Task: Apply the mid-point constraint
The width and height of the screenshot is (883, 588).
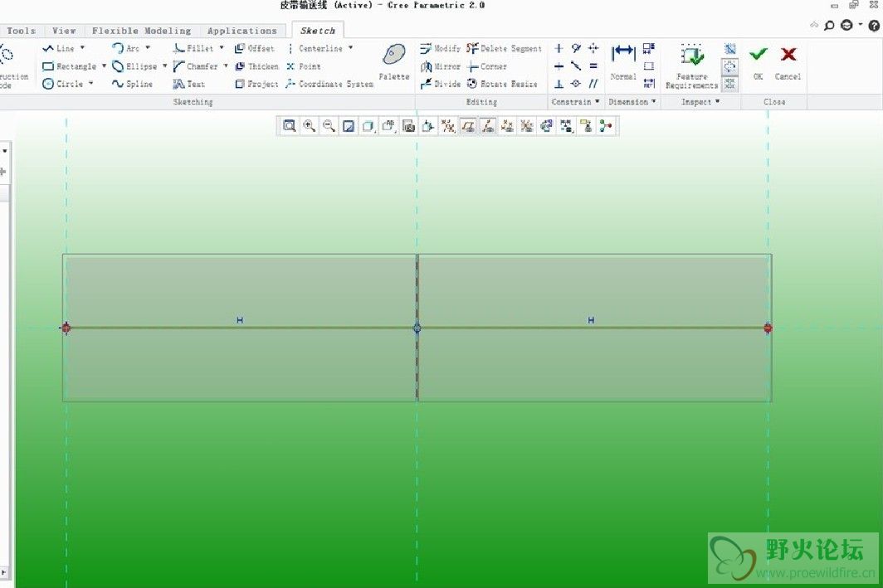Action: [576, 66]
